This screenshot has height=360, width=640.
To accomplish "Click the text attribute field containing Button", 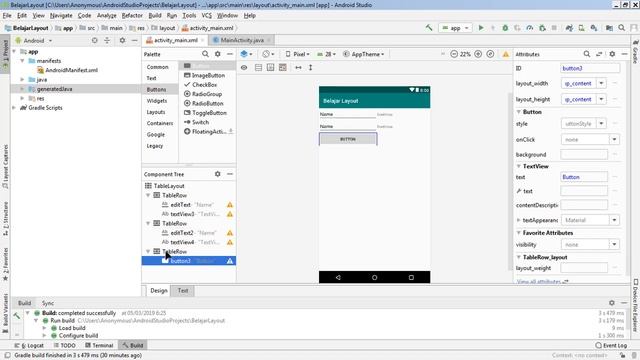I will click(x=584, y=177).
